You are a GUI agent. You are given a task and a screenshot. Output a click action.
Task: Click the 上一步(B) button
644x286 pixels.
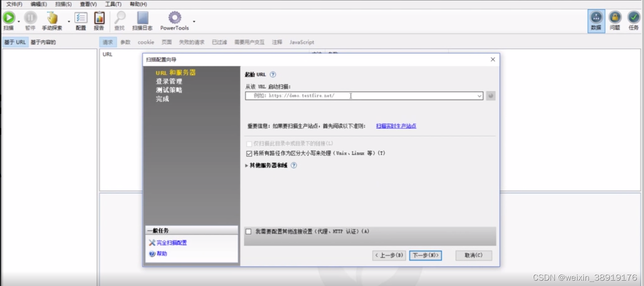pos(389,255)
